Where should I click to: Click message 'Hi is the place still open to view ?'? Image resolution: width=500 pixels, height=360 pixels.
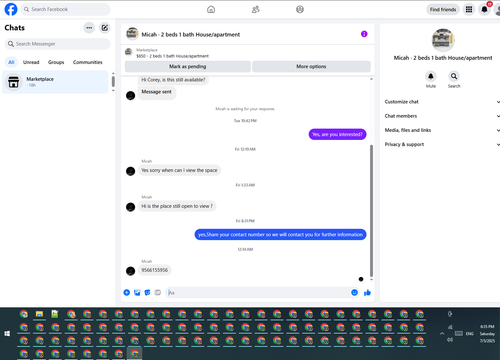click(177, 206)
